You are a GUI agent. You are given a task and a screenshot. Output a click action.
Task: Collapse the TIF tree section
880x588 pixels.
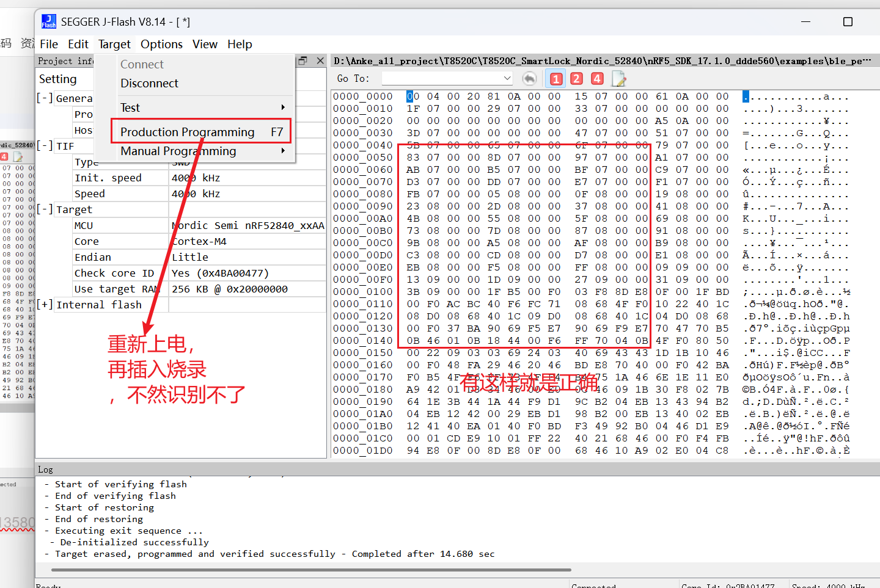pos(43,146)
